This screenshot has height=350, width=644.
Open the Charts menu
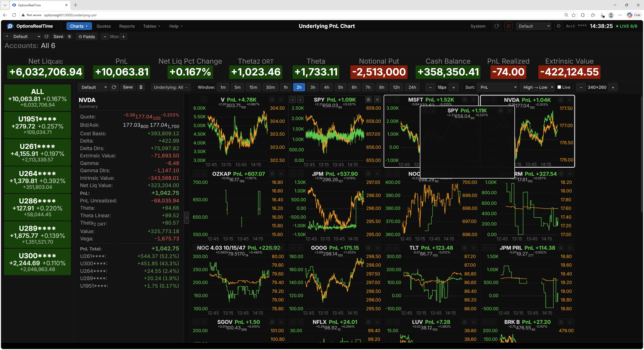(x=79, y=26)
